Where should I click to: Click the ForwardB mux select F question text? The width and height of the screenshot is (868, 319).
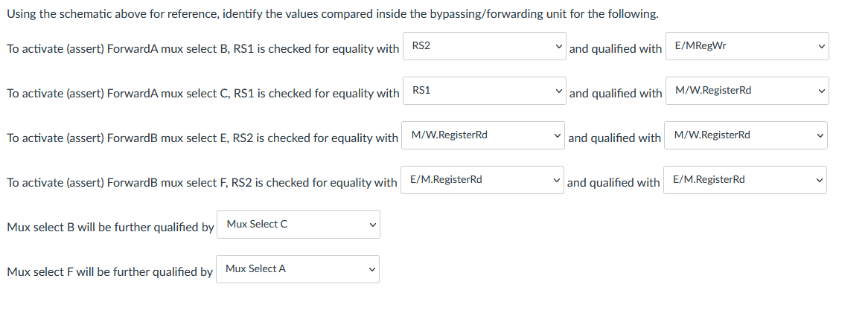202,182
